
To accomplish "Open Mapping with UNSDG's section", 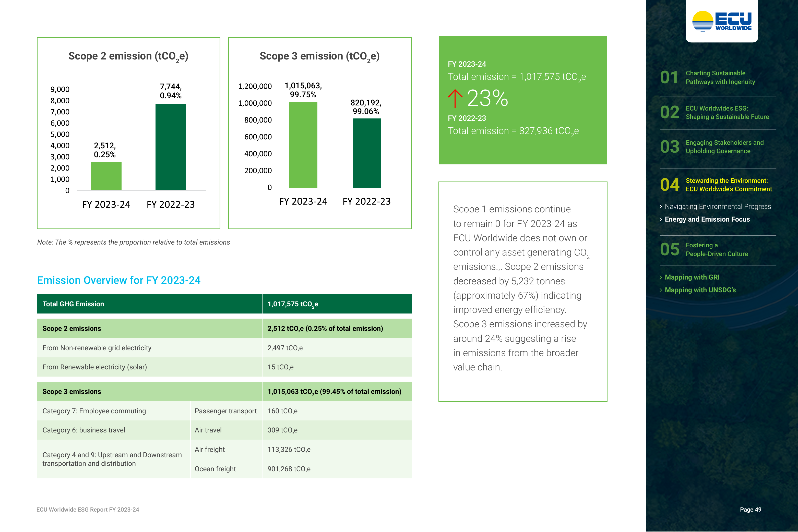I will click(700, 290).
